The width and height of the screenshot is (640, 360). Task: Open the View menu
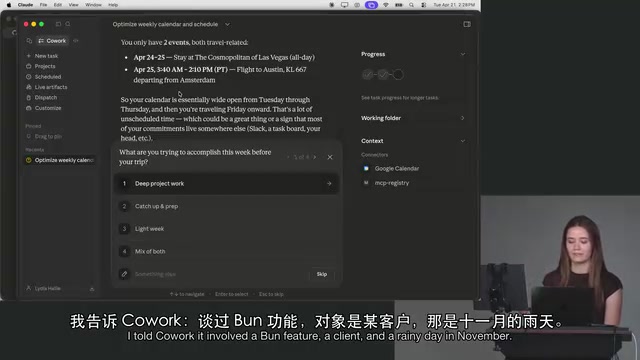coord(73,5)
